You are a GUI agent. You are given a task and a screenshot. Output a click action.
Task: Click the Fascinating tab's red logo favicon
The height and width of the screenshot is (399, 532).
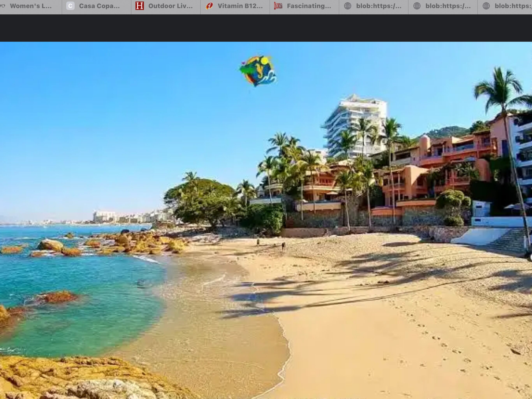click(x=278, y=6)
